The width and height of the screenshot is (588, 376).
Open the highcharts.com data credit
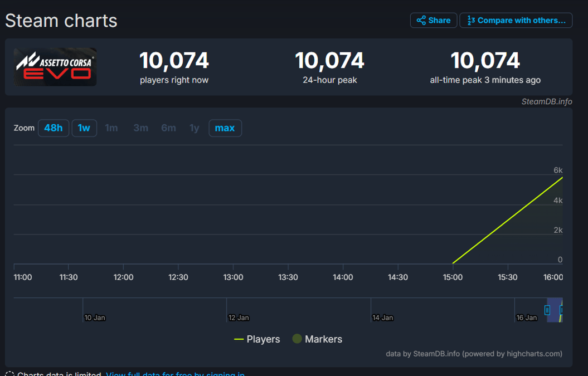click(474, 354)
